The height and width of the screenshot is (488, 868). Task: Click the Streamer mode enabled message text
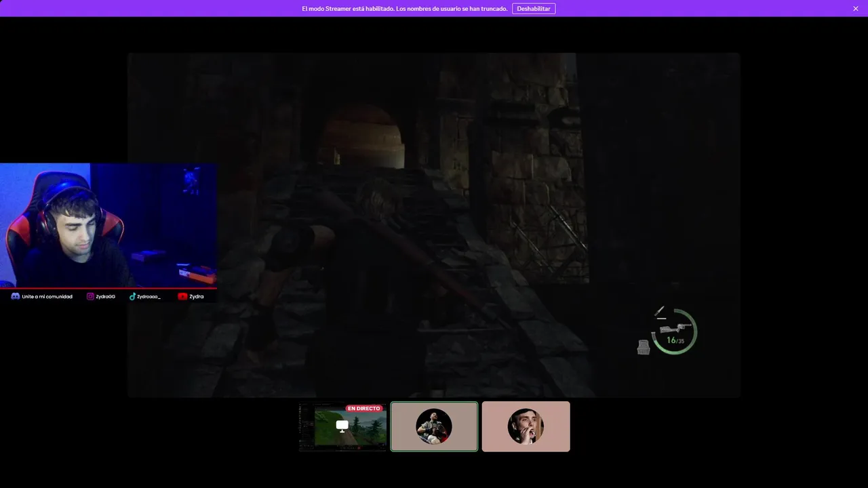(x=404, y=9)
